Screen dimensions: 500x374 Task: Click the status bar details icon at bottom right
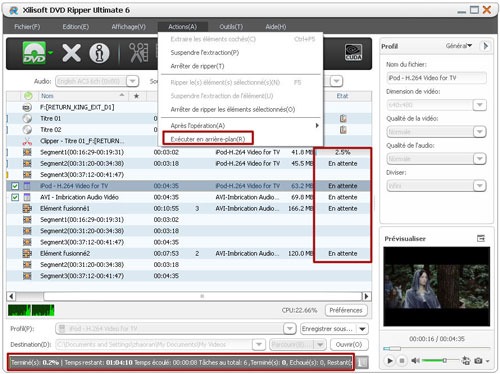tap(362, 362)
